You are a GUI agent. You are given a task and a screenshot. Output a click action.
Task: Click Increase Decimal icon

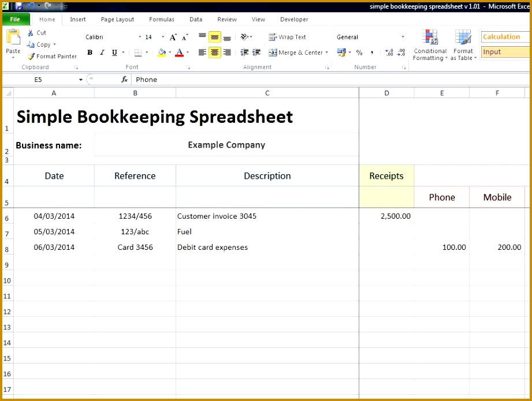[389, 53]
